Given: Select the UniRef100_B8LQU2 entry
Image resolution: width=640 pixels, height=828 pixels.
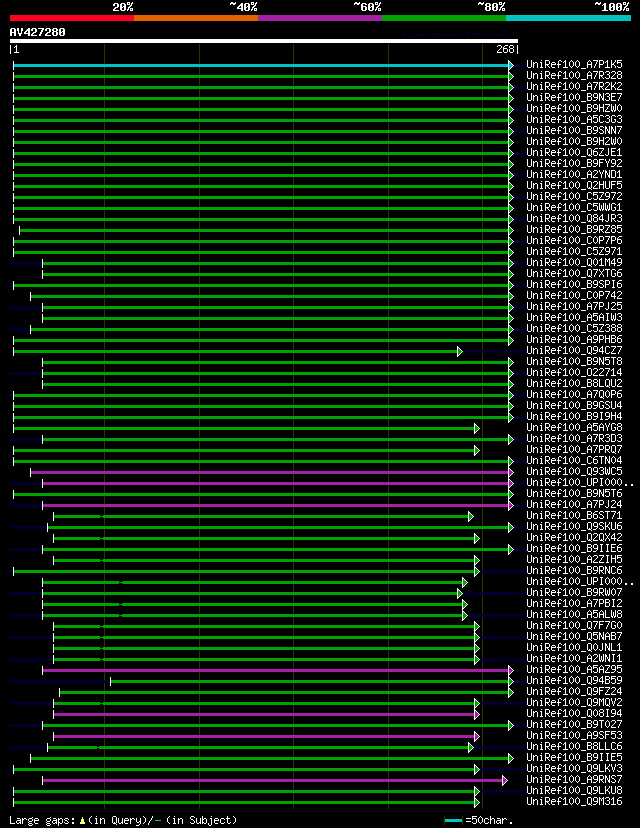Looking at the screenshot, I should click(574, 384).
